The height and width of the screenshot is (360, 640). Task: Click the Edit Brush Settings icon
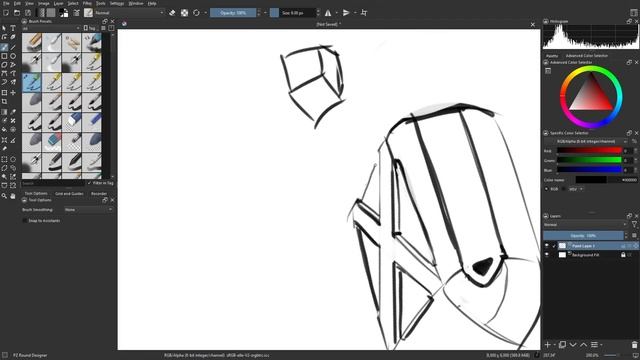76,13
